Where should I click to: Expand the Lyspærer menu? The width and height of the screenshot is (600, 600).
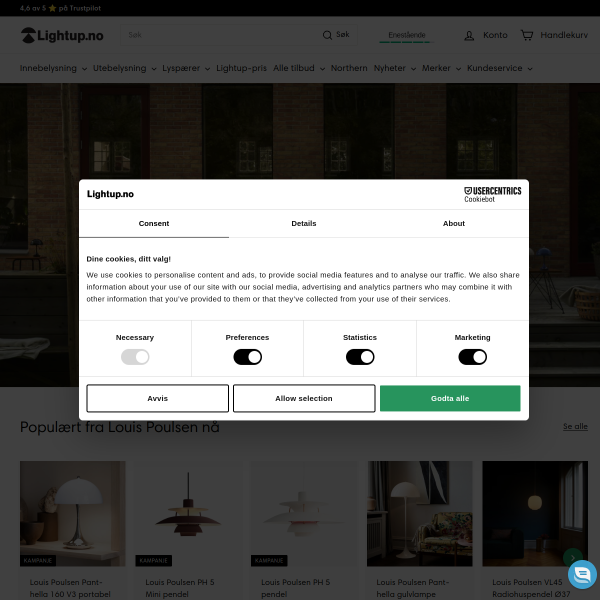coord(186,68)
